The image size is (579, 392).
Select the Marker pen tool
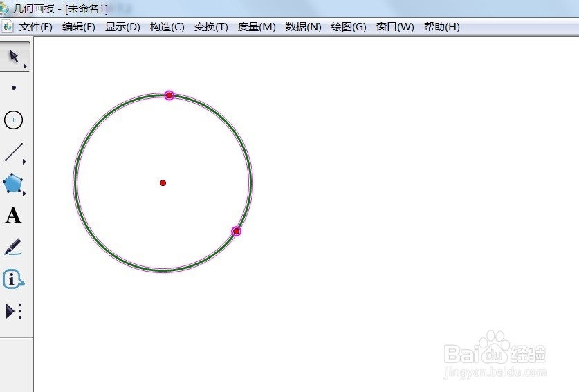tap(13, 247)
